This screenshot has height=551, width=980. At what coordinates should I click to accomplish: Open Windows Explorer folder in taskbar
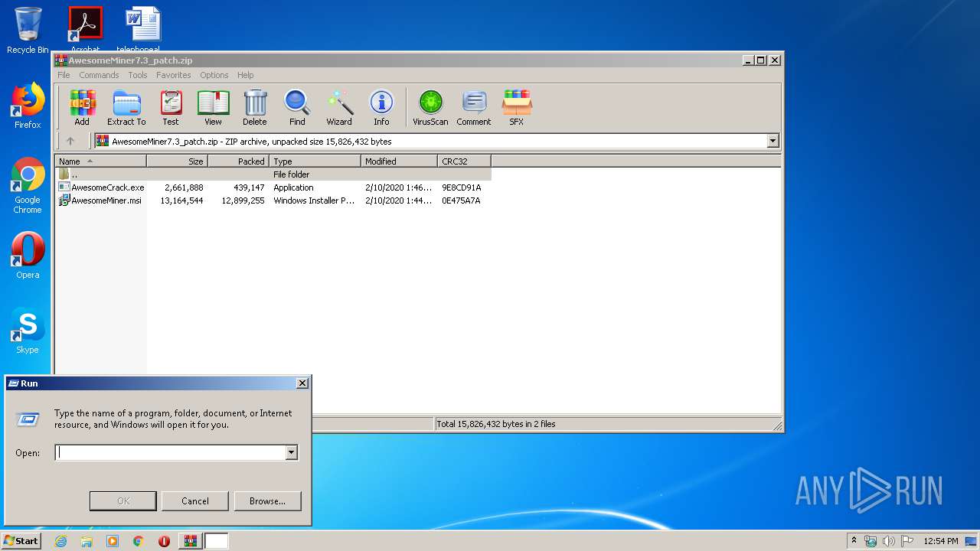click(x=87, y=541)
